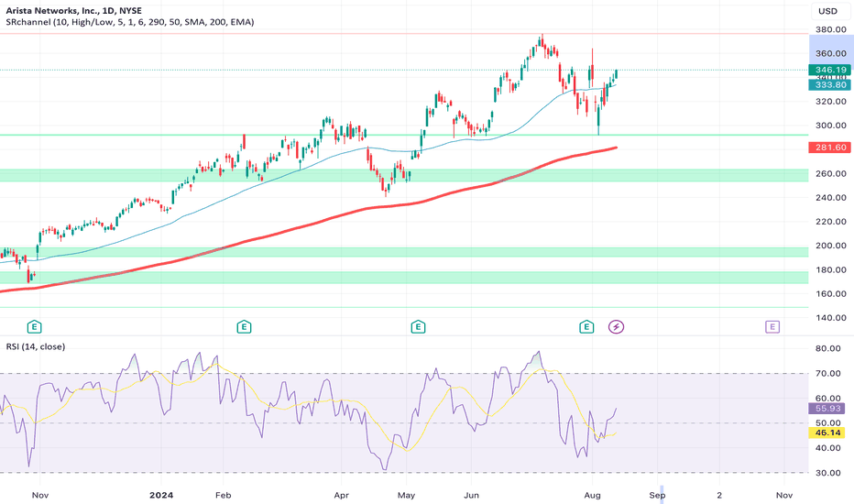
Task: Click the 60.00 RSI axis label
Action: (x=827, y=399)
